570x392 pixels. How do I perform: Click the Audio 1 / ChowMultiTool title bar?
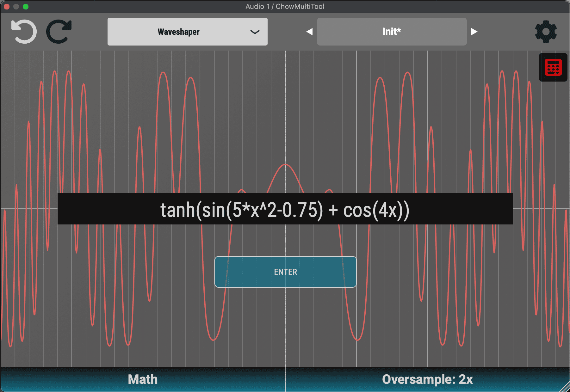tap(285, 6)
